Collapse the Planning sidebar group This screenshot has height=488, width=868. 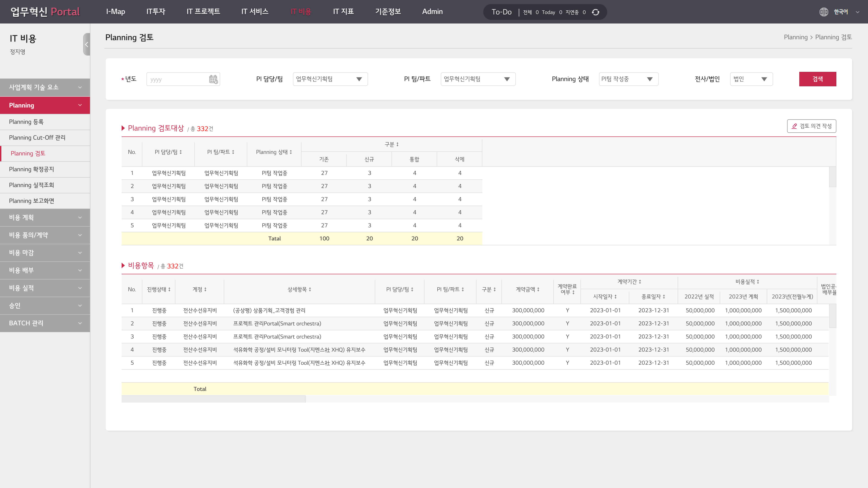click(45, 106)
